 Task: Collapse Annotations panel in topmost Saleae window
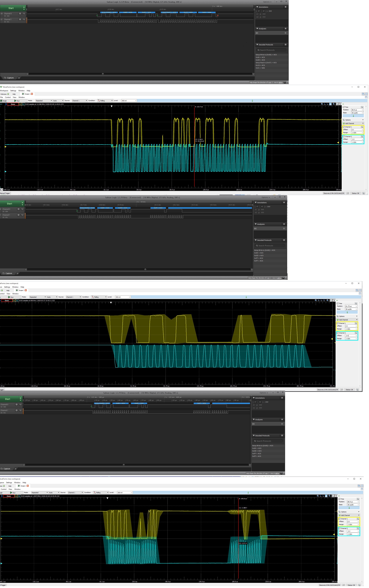click(x=257, y=7)
